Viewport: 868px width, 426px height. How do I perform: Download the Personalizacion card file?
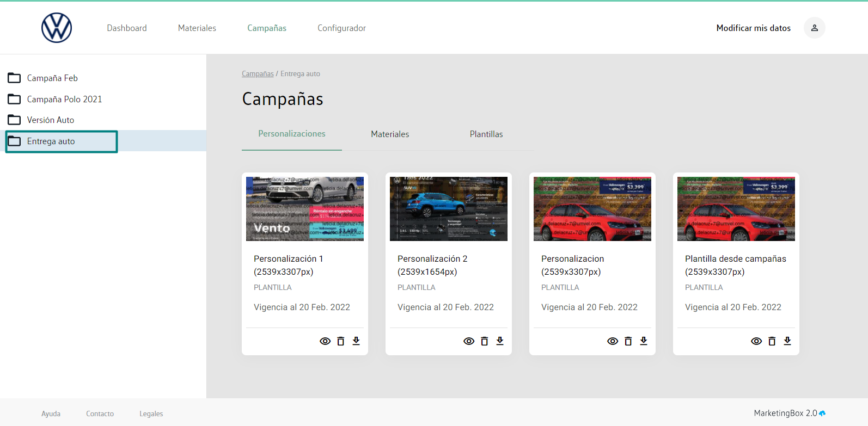[x=644, y=341]
